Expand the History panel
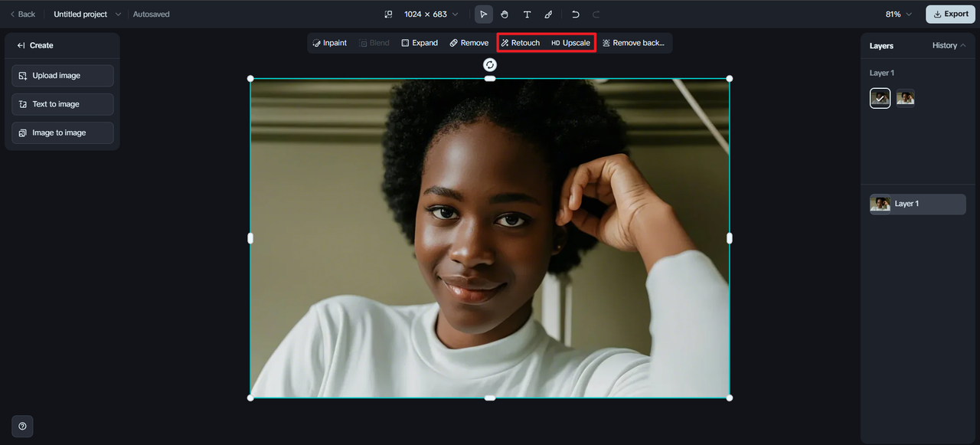The height and width of the screenshot is (445, 980). click(x=949, y=45)
